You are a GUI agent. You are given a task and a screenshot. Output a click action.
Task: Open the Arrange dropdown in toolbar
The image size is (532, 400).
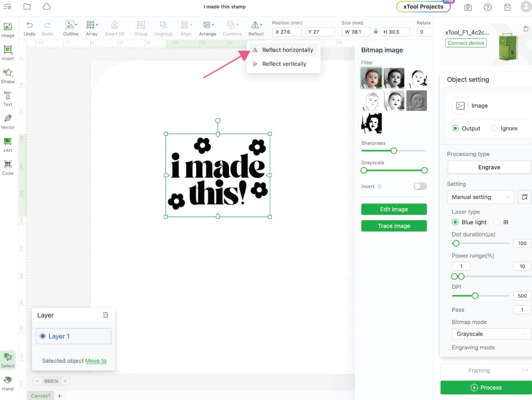(x=207, y=28)
